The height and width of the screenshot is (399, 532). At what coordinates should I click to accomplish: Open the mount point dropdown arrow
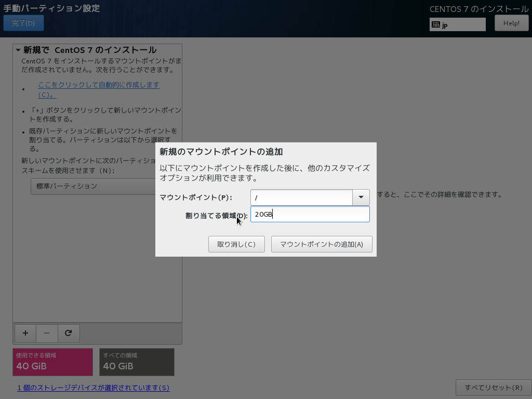point(361,197)
